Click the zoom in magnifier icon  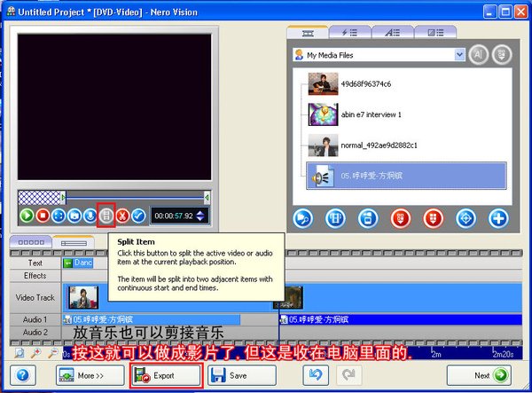click(36, 354)
